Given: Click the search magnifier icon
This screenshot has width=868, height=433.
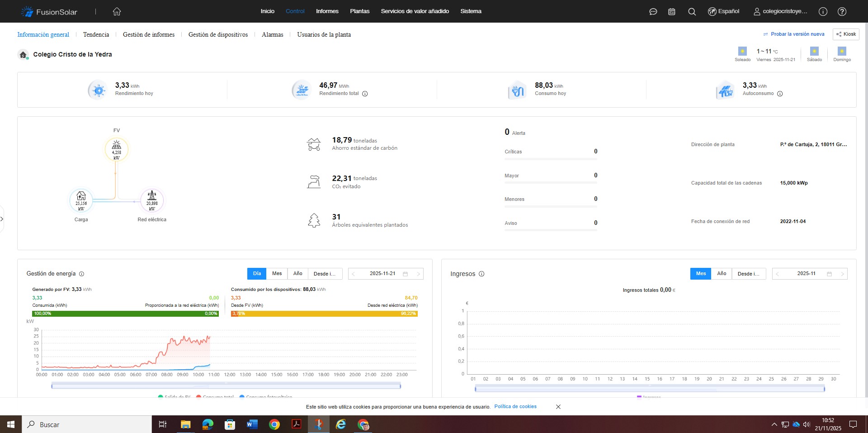Looking at the screenshot, I should (x=692, y=12).
